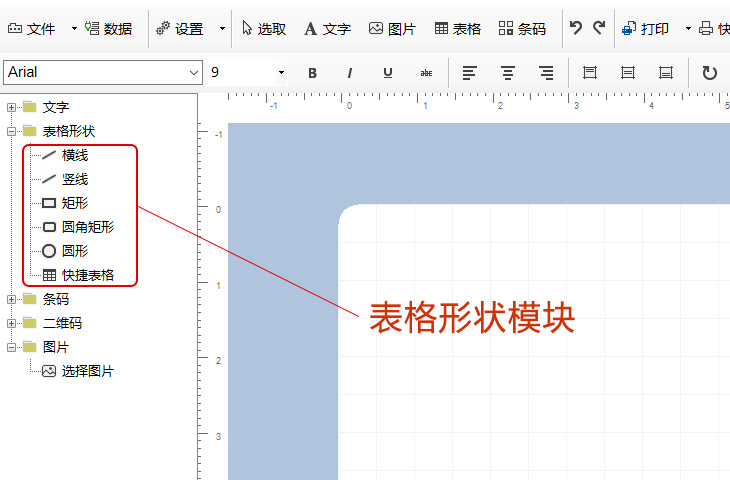The width and height of the screenshot is (730, 480).
Task: Toggle bold formatting
Action: coord(312,73)
